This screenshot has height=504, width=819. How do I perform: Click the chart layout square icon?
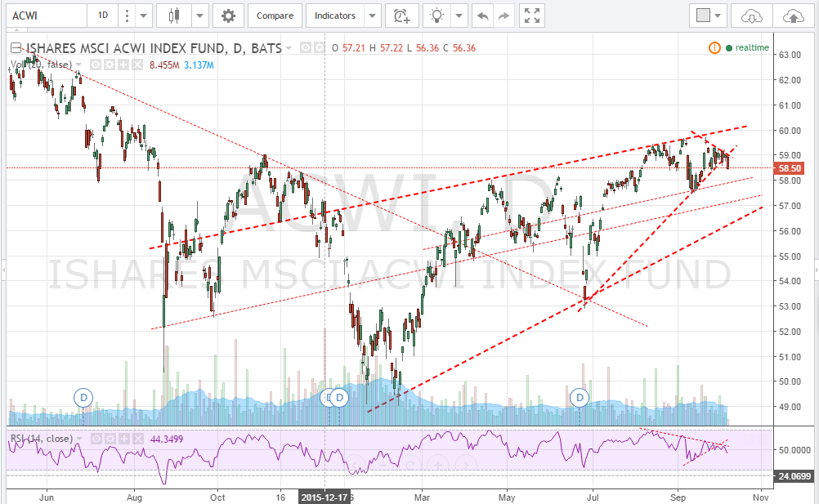(704, 16)
